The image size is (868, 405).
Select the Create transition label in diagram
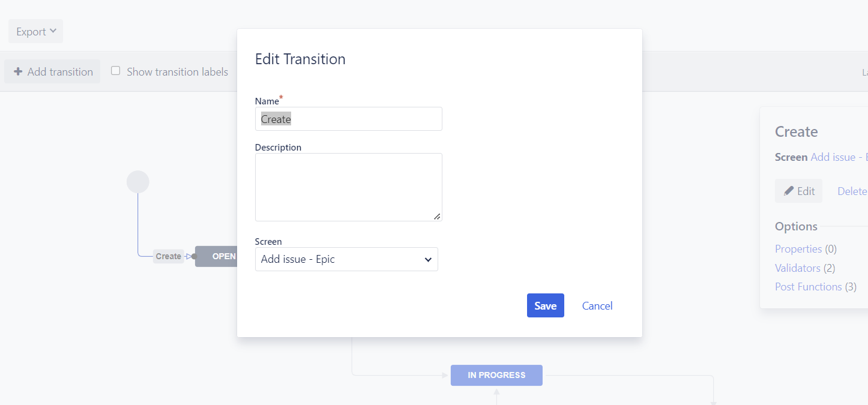168,256
